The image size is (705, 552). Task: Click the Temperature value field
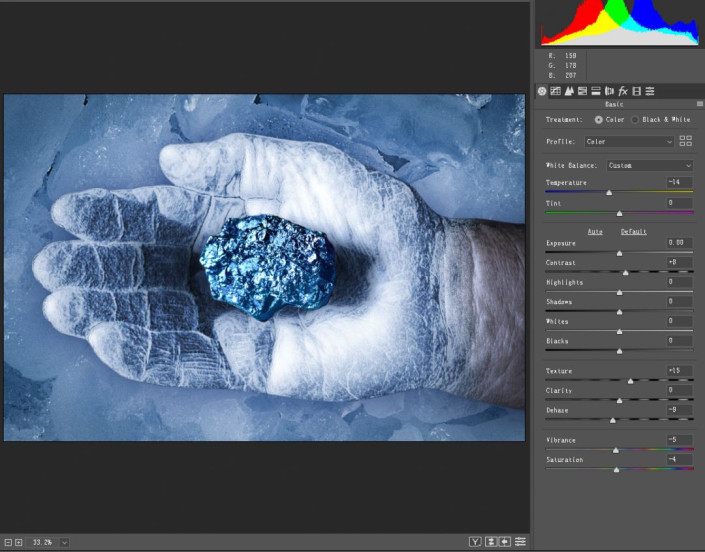tap(679, 182)
